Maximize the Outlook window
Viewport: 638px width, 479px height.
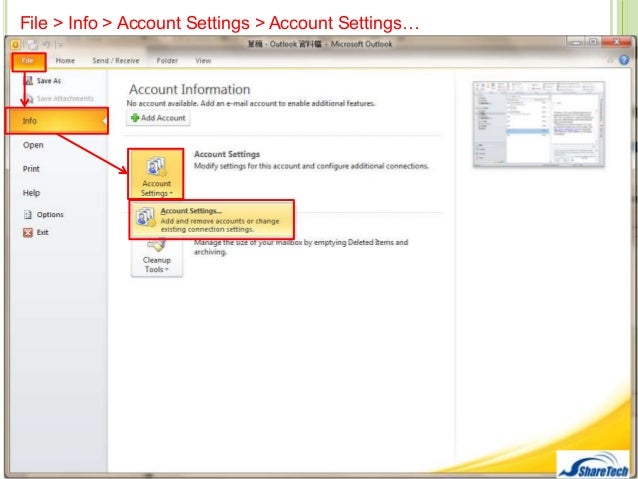(593, 42)
